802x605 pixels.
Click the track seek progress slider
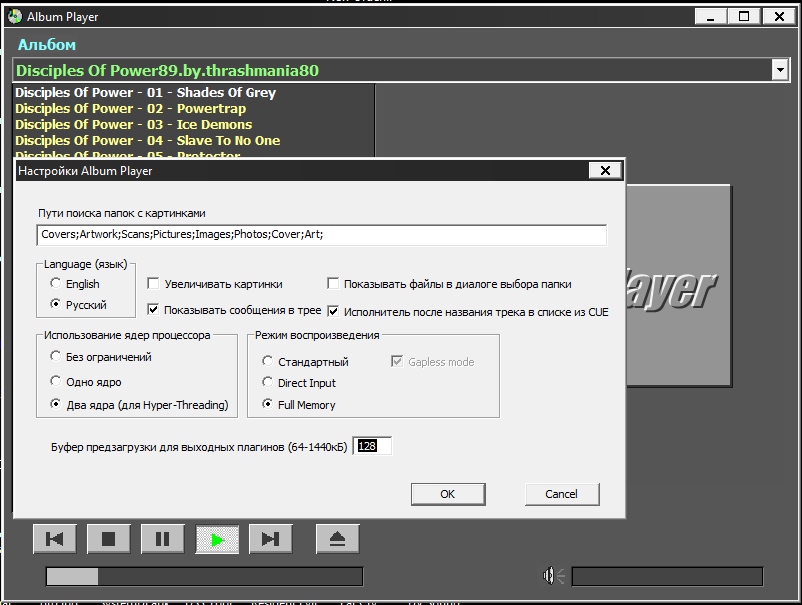(x=205, y=576)
